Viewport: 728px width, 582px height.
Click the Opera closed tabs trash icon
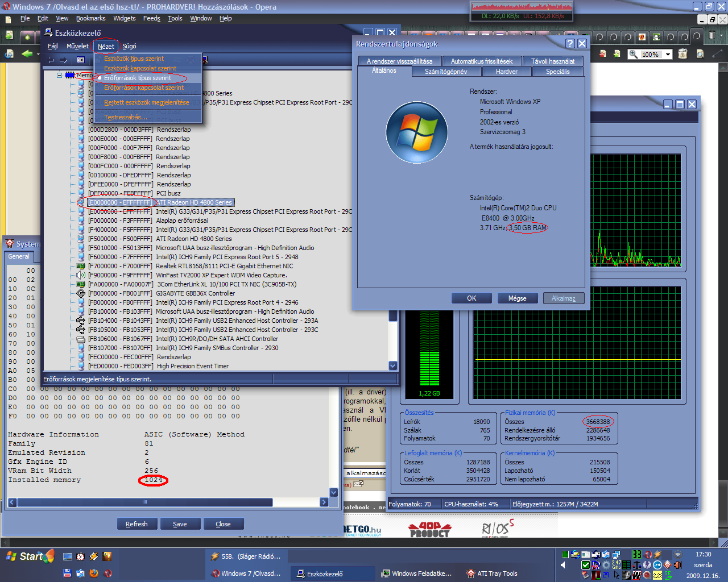(x=712, y=36)
